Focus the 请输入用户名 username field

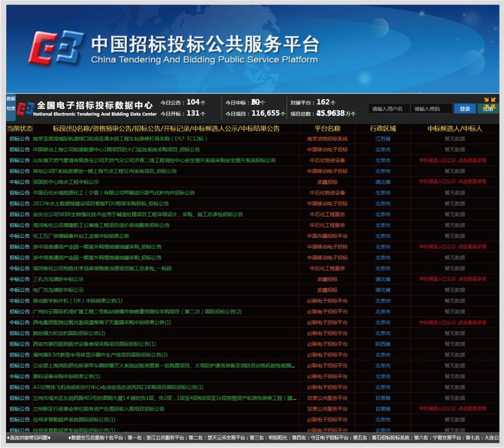click(x=389, y=109)
